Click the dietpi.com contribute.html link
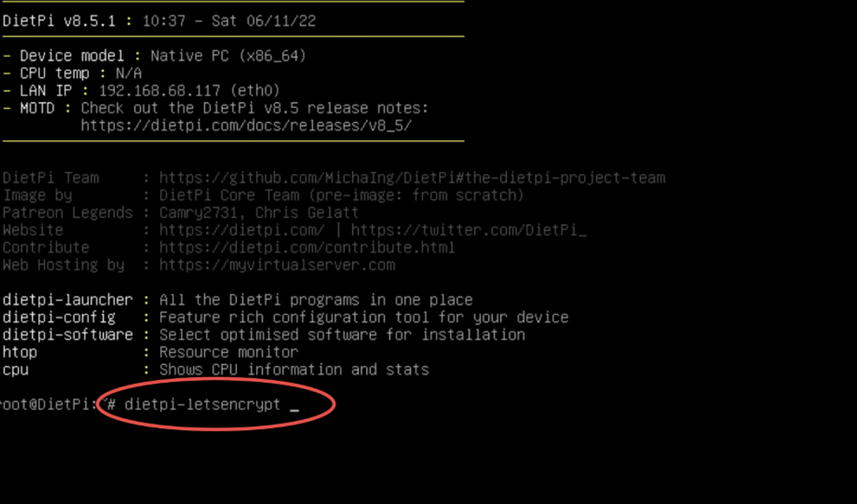Screen dimensions: 857x504 click(x=307, y=248)
